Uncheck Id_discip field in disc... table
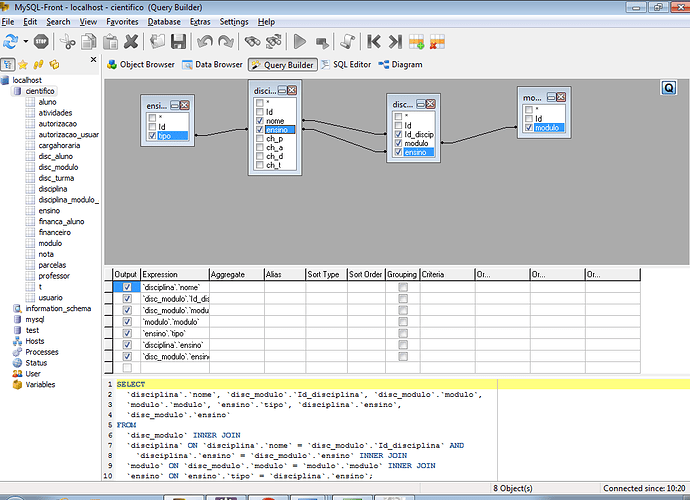Screen dimensions: 690x500 tap(398, 134)
